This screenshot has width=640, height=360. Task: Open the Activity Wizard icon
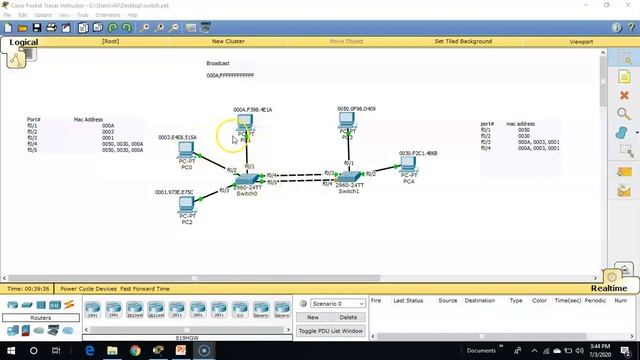[66, 28]
